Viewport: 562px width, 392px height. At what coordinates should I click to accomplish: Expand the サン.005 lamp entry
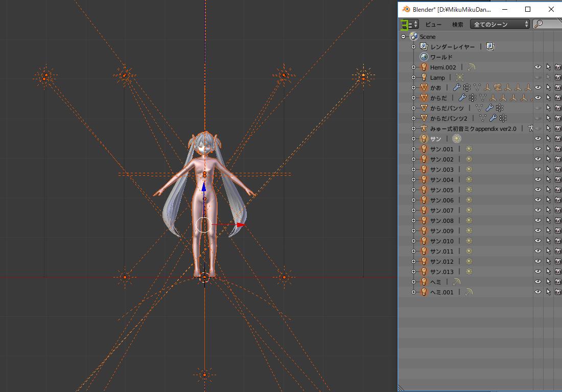(414, 190)
